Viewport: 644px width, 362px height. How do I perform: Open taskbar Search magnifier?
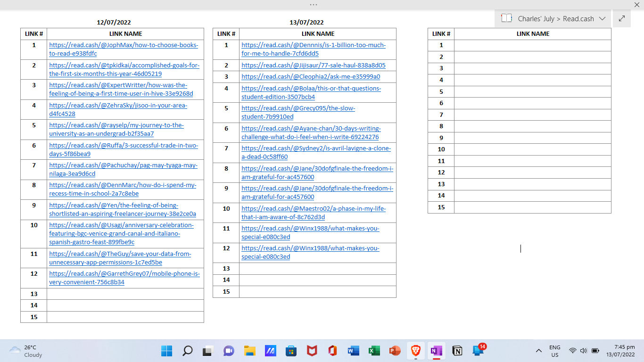pyautogui.click(x=187, y=351)
